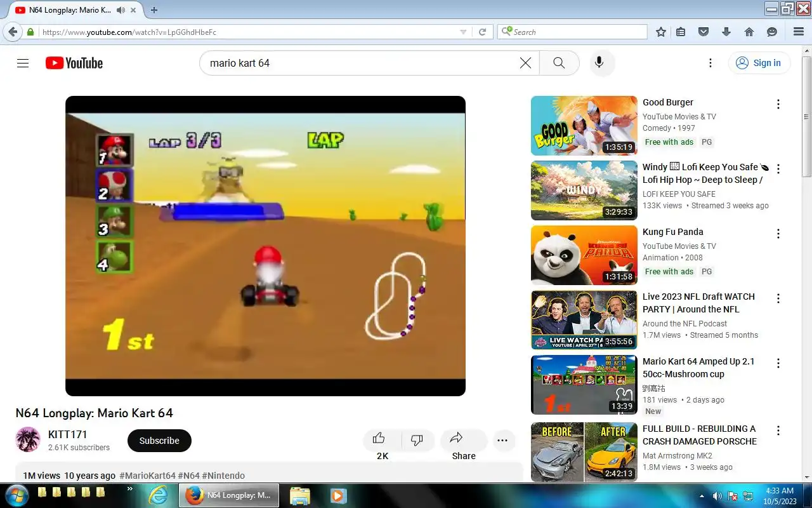Click the #Nintendo hashtag
Screen dimensions: 812x508
[223, 476]
